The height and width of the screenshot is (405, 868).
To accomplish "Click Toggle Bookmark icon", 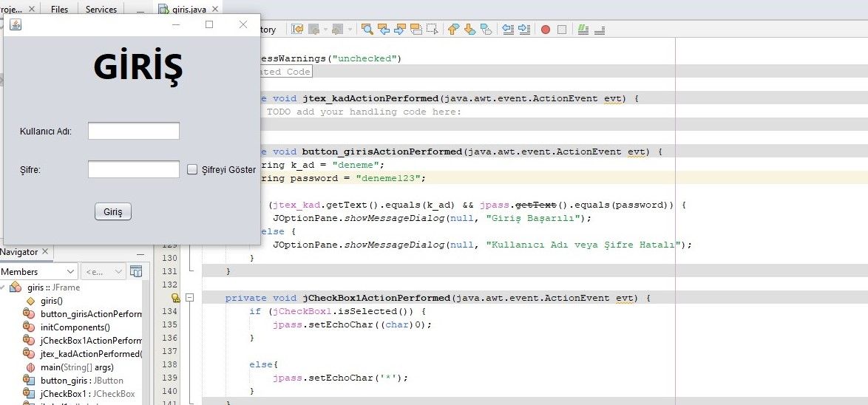I will (486, 30).
